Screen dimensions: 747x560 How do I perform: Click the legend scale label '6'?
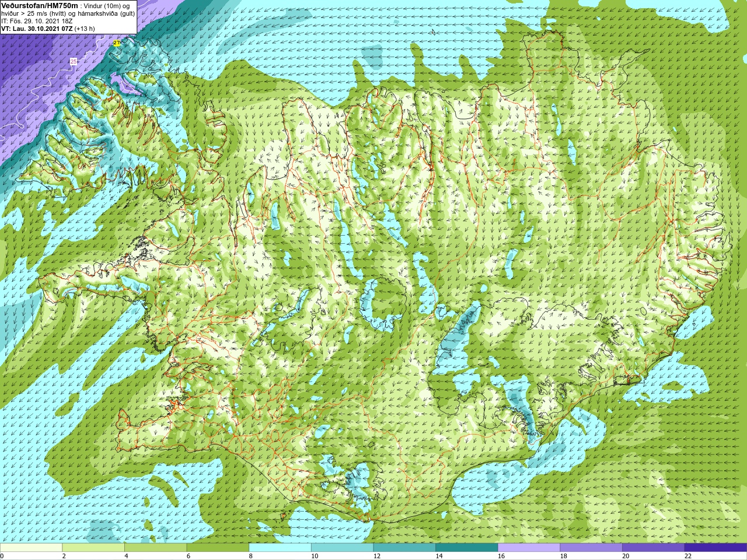[189, 556]
